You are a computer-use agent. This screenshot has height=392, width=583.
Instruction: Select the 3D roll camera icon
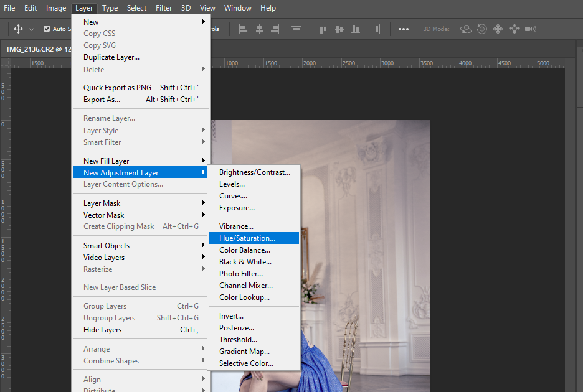pos(482,29)
